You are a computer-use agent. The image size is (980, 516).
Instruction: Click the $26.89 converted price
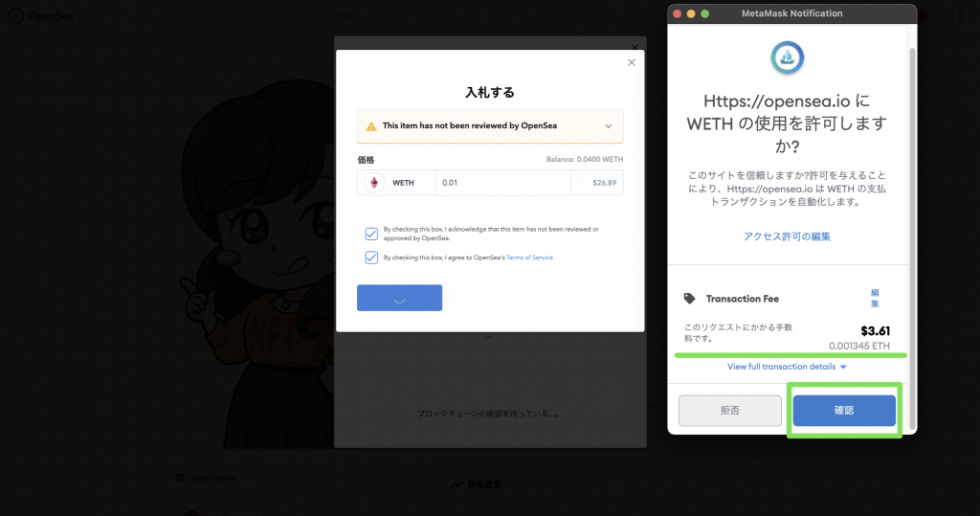[605, 183]
